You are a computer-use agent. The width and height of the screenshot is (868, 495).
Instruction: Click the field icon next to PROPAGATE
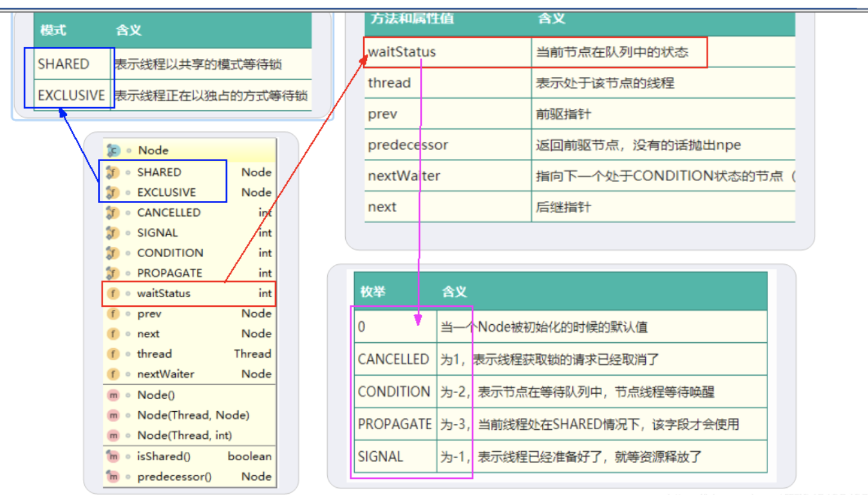coord(113,273)
